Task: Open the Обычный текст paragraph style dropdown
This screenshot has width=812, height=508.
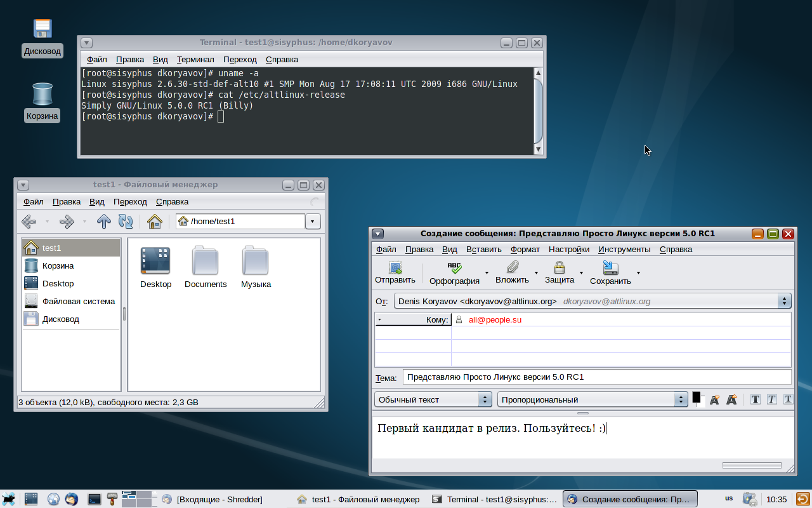Action: point(433,399)
